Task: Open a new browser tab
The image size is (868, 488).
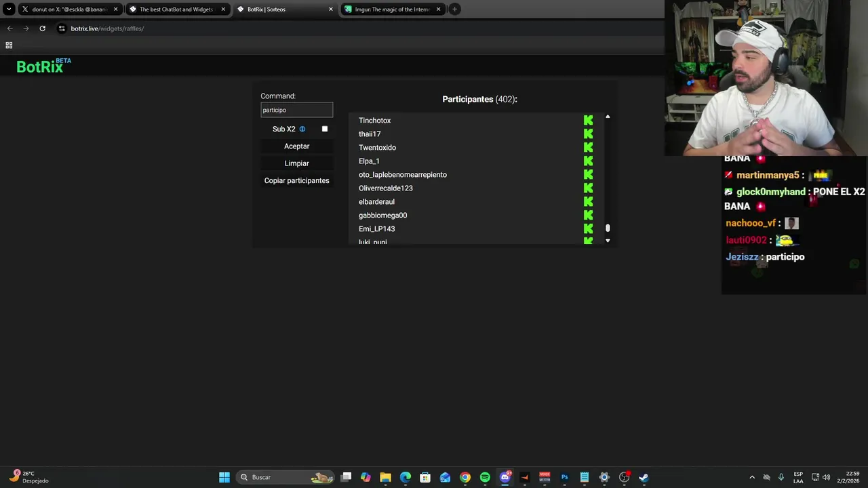Action: click(454, 9)
